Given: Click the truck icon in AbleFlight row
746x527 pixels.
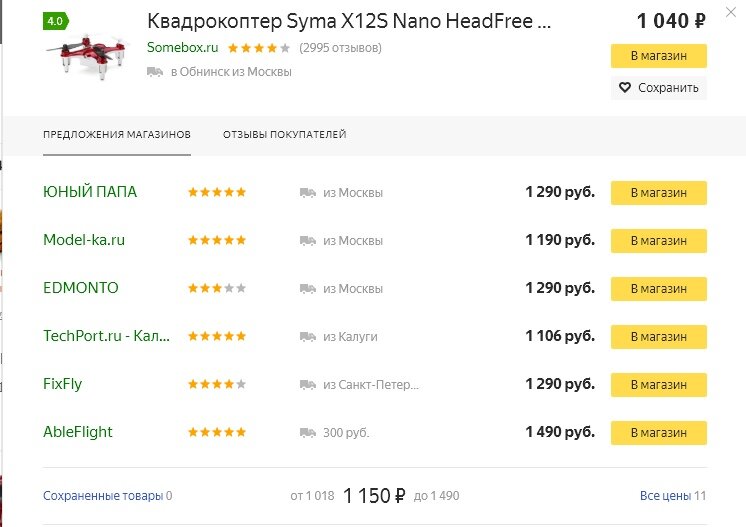Looking at the screenshot, I should click(x=308, y=433).
